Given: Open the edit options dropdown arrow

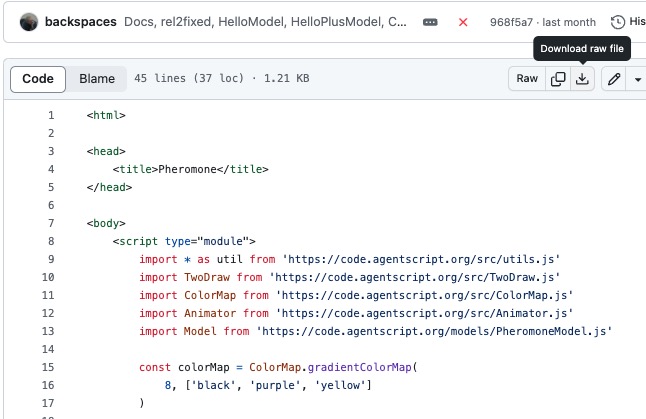Looking at the screenshot, I should pos(637,79).
